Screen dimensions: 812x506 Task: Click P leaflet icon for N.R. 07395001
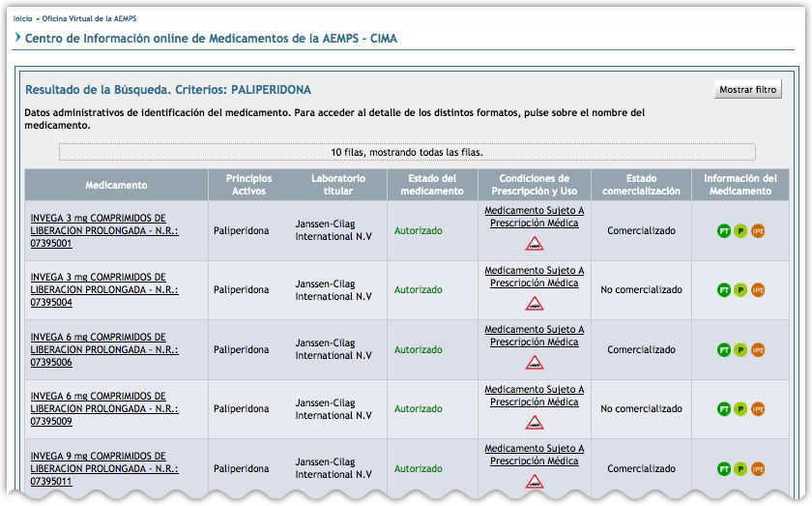click(740, 231)
